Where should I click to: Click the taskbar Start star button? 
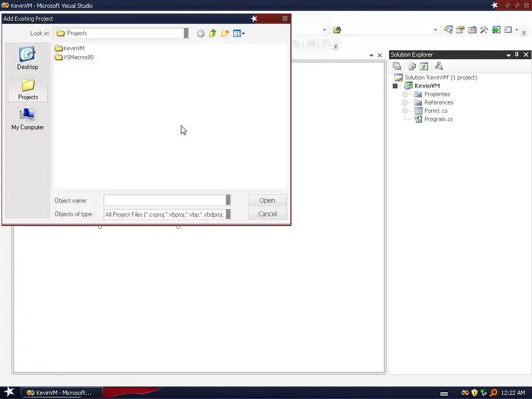9,392
